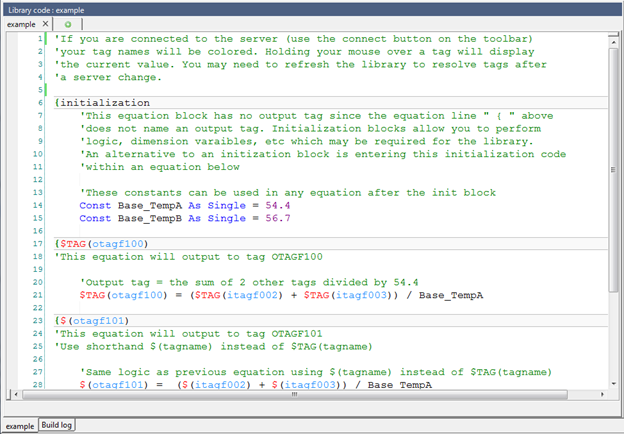Click line number 17 in the gutter
Viewport: 624px width, 434px height.
pos(38,244)
